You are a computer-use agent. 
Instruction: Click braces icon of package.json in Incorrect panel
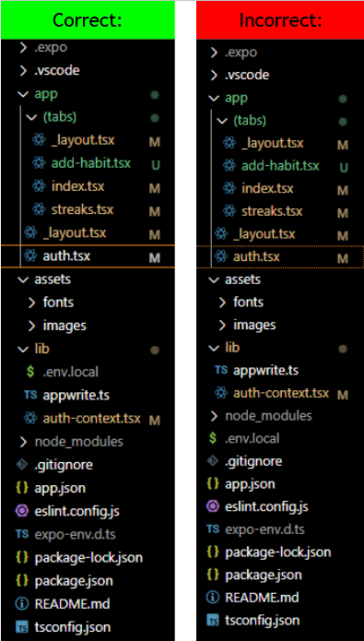tap(213, 575)
